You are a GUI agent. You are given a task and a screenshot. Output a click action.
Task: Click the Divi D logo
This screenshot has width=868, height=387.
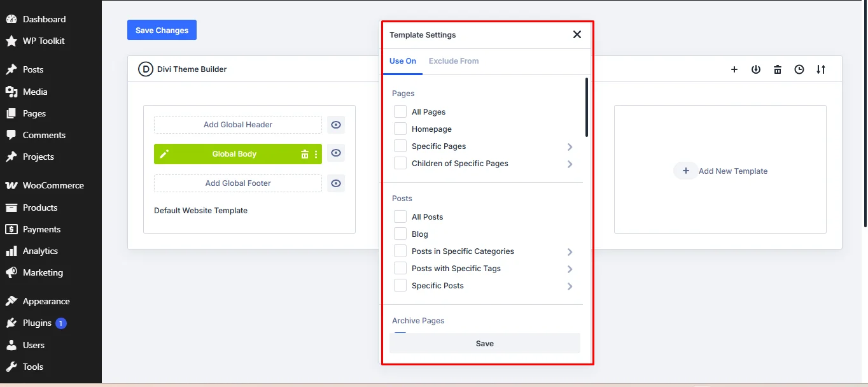pos(146,69)
